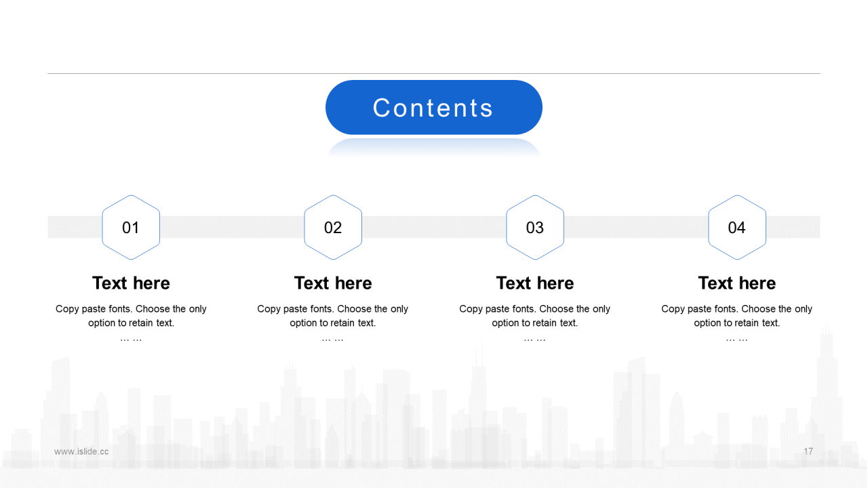Select the "Text here" heading under 01
The width and height of the screenshot is (868, 488).
tap(131, 283)
